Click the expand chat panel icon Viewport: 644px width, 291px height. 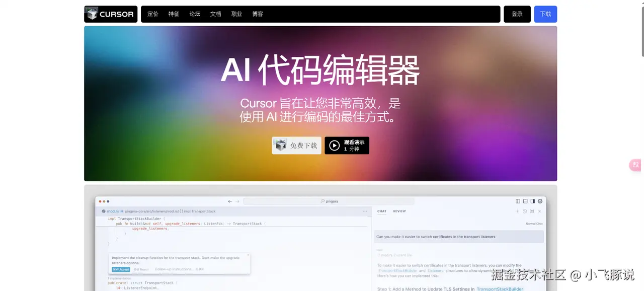point(532,211)
